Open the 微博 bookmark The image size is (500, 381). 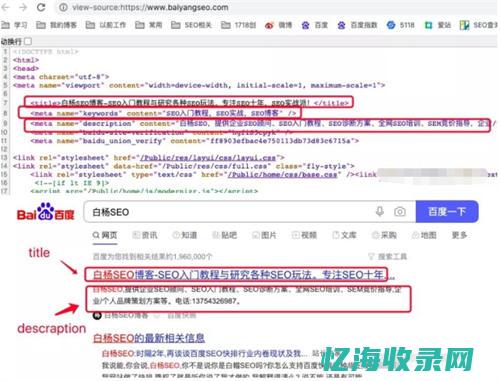[278, 25]
